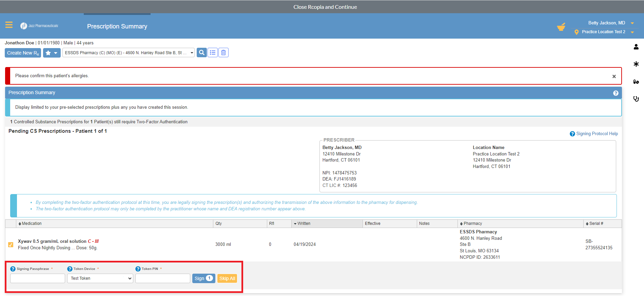
Task: Click the asterisk icon in right sidebar
Action: 636,64
